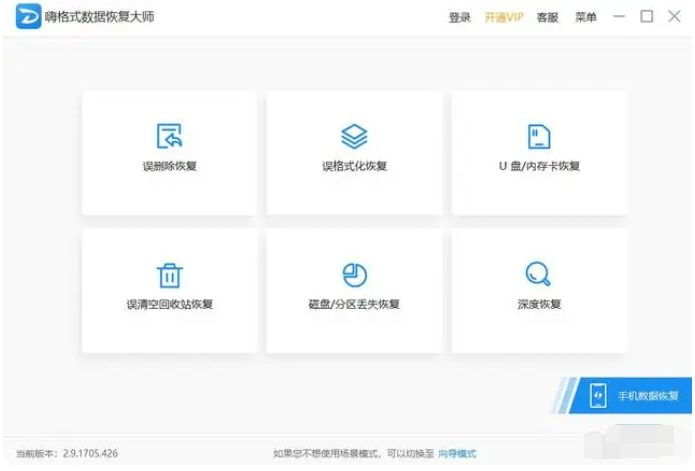The width and height of the screenshot is (695, 471).
Task: Click the 误删除恢复 recovery icon
Action: click(169, 137)
